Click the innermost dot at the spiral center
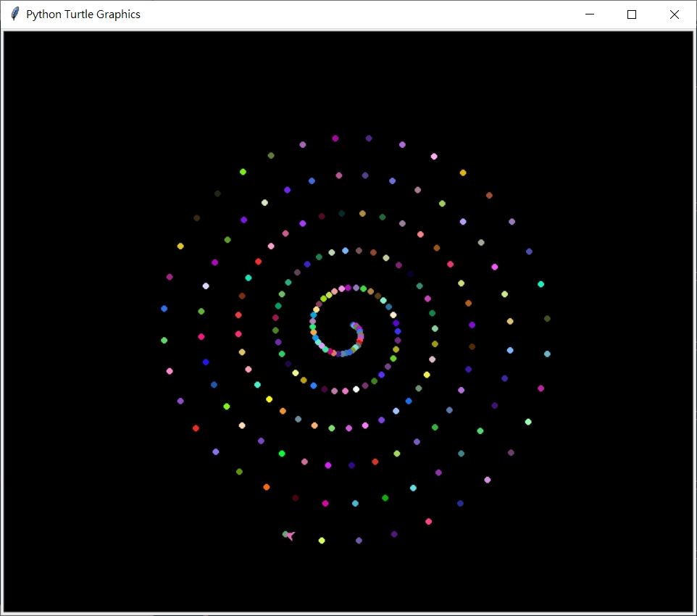Image resolution: width=697 pixels, height=616 pixels. tap(354, 325)
